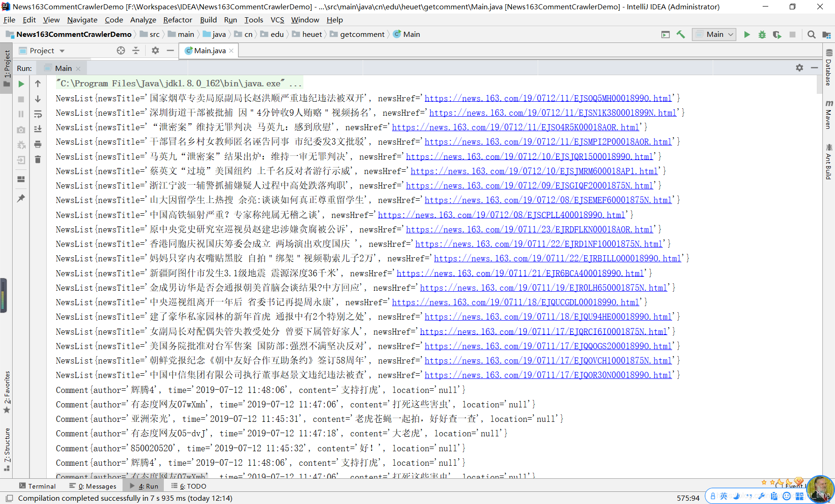835x504 pixels.
Task: Open Project panel settings gear
Action: (x=155, y=50)
